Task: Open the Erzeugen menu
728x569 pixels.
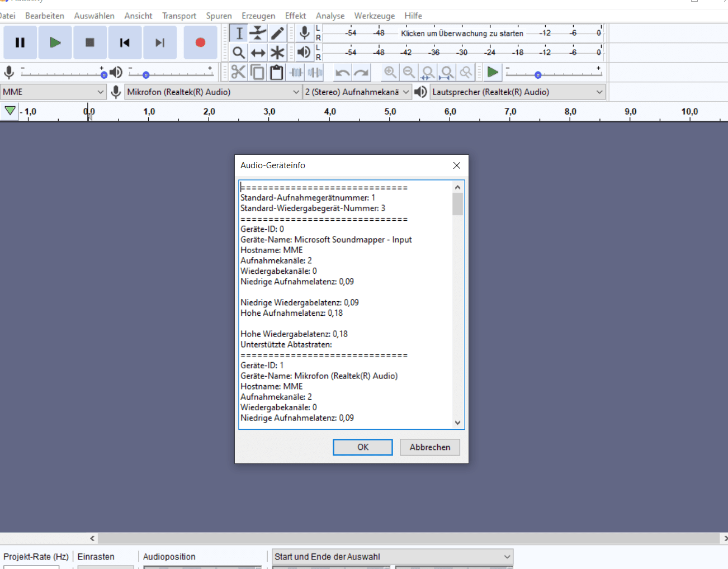Action: tap(258, 16)
